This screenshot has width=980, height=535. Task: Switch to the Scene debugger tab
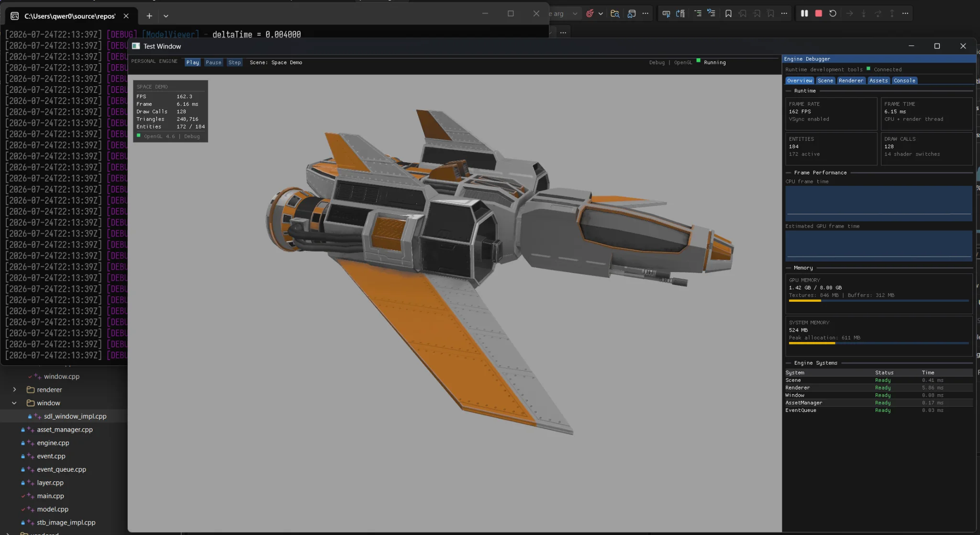(825, 80)
